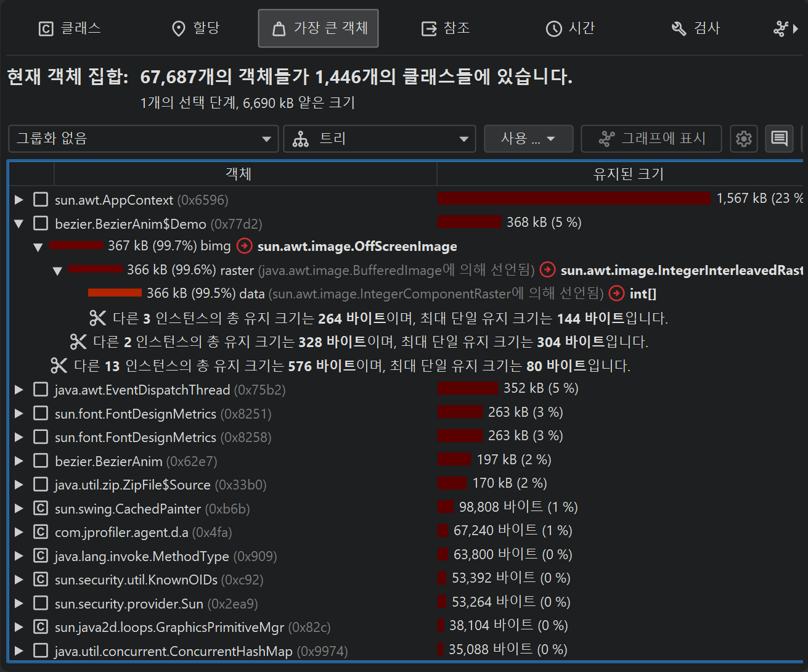Screen dimensions: 808x672
Task: Collapse the bezier.BezierAnim$Demo tree node
Action: coord(19,224)
